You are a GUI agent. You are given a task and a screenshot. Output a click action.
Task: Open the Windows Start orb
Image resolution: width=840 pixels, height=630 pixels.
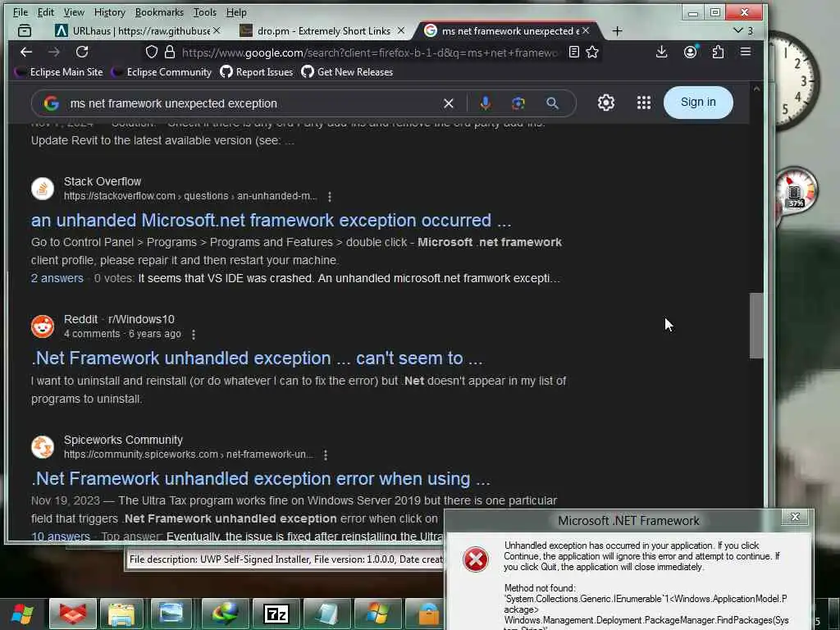(x=22, y=614)
